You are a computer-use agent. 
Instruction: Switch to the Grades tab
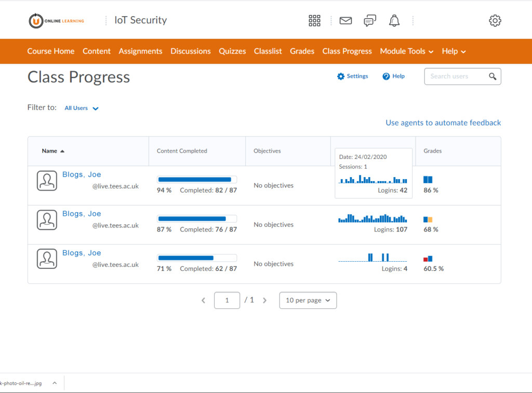pos(302,51)
